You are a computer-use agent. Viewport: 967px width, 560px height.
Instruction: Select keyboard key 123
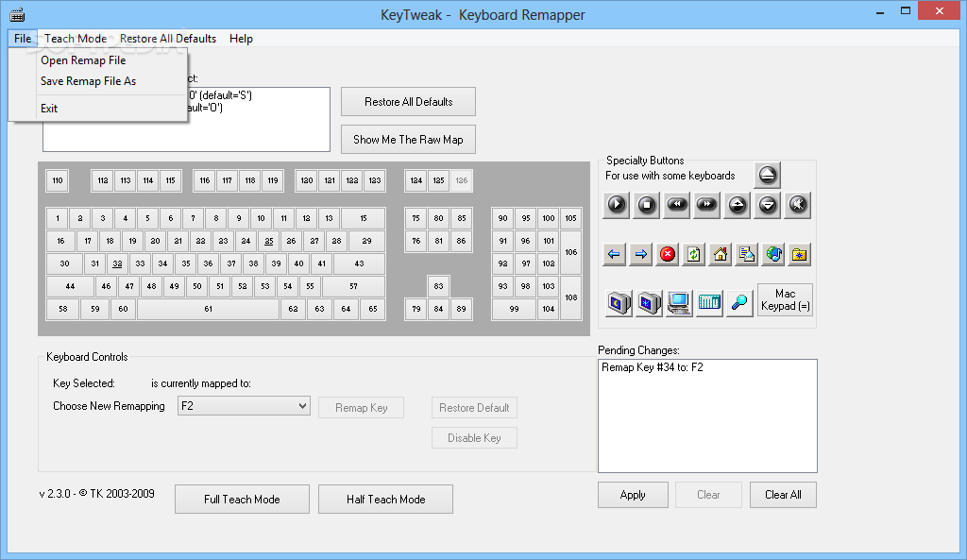click(x=375, y=180)
